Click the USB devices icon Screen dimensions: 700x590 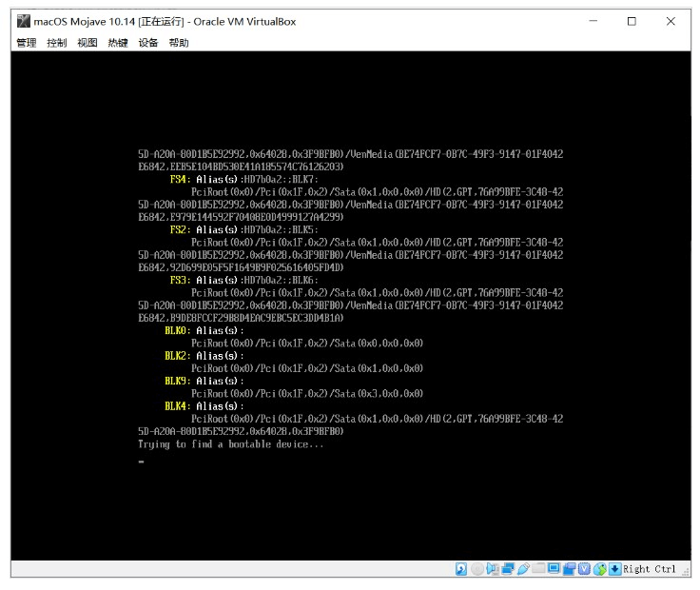(x=523, y=569)
